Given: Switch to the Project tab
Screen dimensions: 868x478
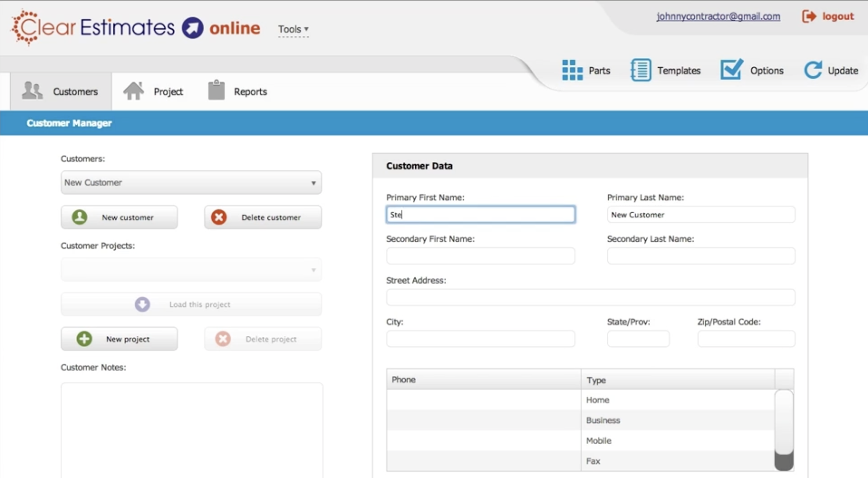Looking at the screenshot, I should pos(153,91).
